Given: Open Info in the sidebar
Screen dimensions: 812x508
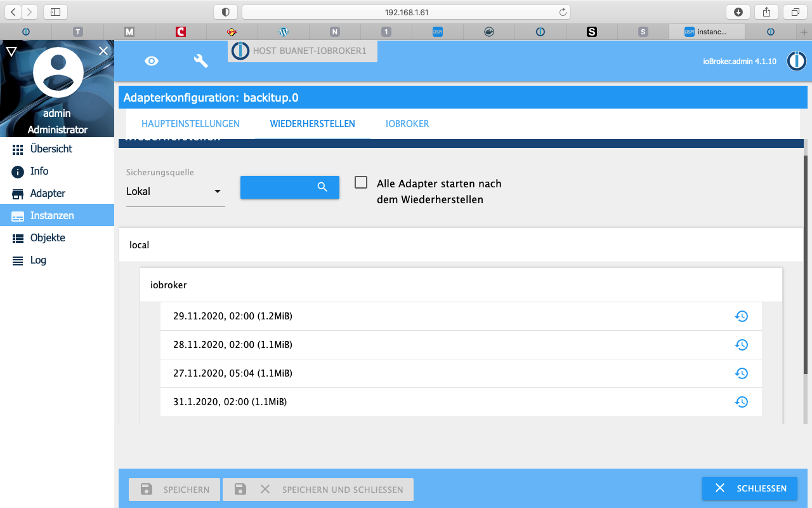Looking at the screenshot, I should point(57,171).
